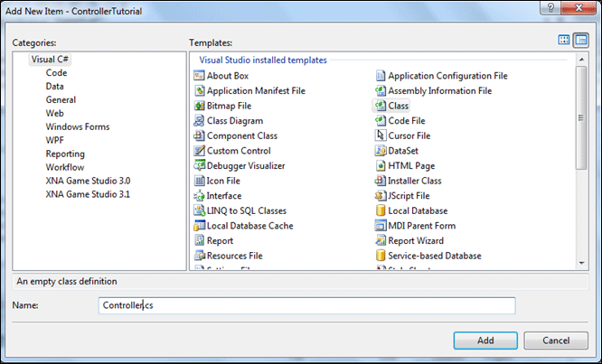Select the Component Class icon
Screen dimensions: 602x364
tap(199, 135)
